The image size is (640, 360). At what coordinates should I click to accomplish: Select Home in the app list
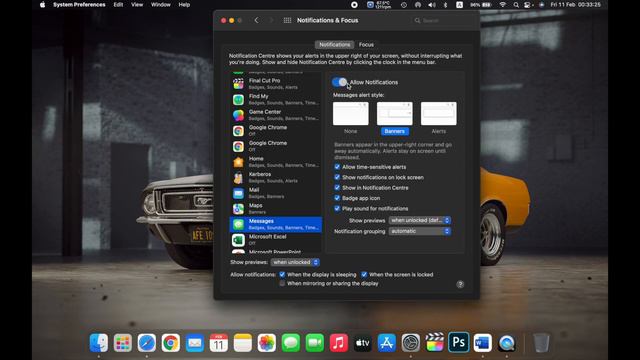[276, 162]
